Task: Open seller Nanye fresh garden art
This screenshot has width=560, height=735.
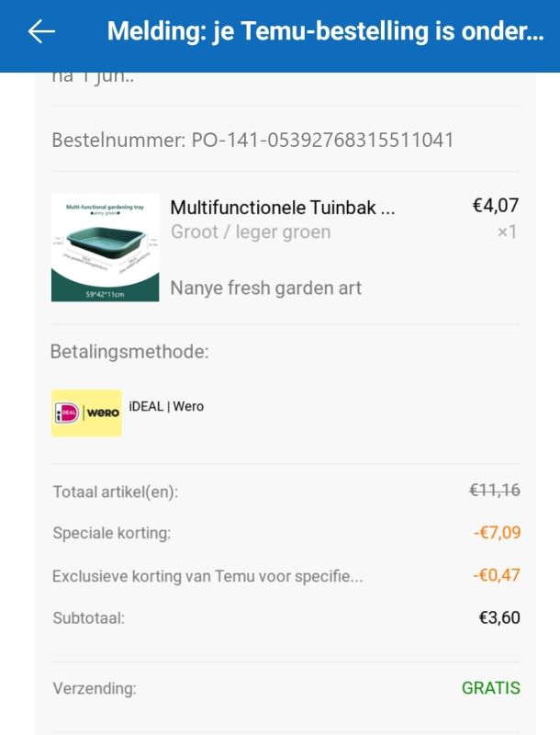Action: pyautogui.click(x=266, y=288)
